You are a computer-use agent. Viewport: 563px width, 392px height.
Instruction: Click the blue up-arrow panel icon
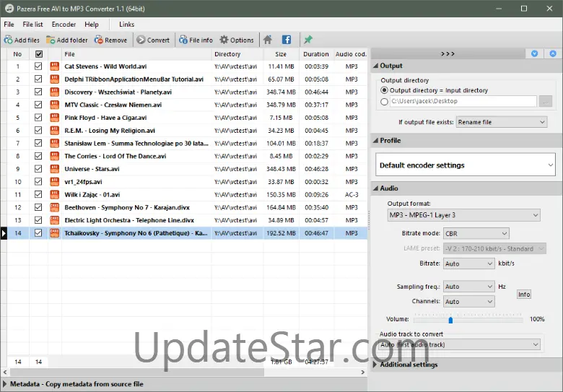tap(553, 53)
